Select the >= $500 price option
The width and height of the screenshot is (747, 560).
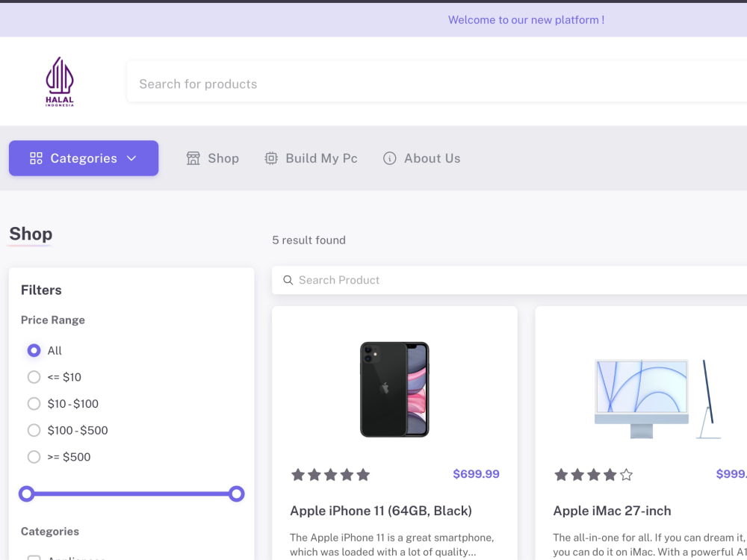point(34,457)
